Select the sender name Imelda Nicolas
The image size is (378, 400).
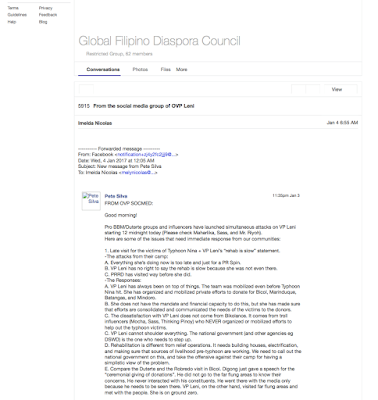pos(95,123)
